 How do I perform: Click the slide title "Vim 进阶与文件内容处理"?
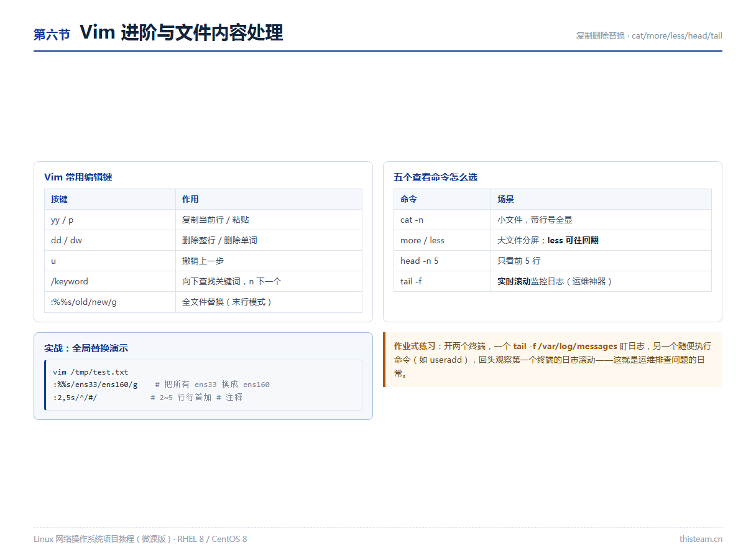tap(181, 33)
